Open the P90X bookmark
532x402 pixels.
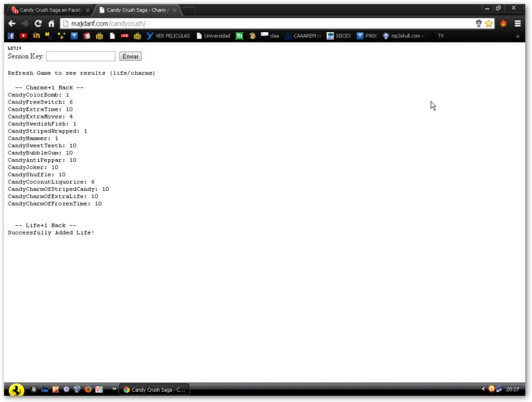point(366,36)
